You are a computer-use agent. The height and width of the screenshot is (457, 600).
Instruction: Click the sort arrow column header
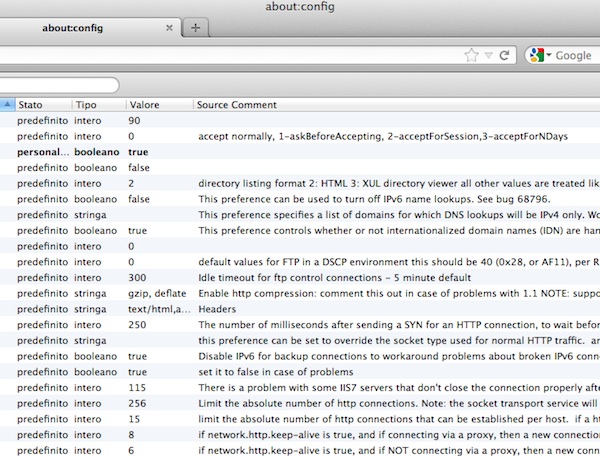pyautogui.click(x=7, y=104)
